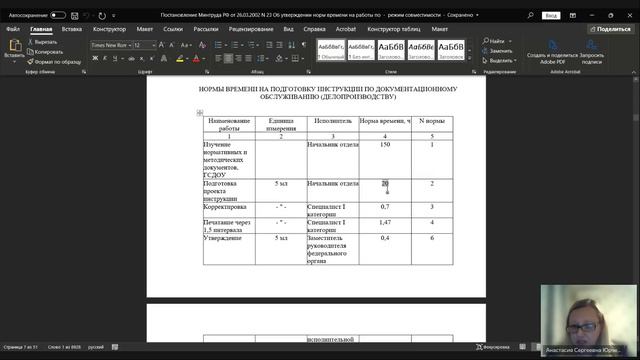Open the change case Aa dropdown
640x360 pixels.
(186, 45)
